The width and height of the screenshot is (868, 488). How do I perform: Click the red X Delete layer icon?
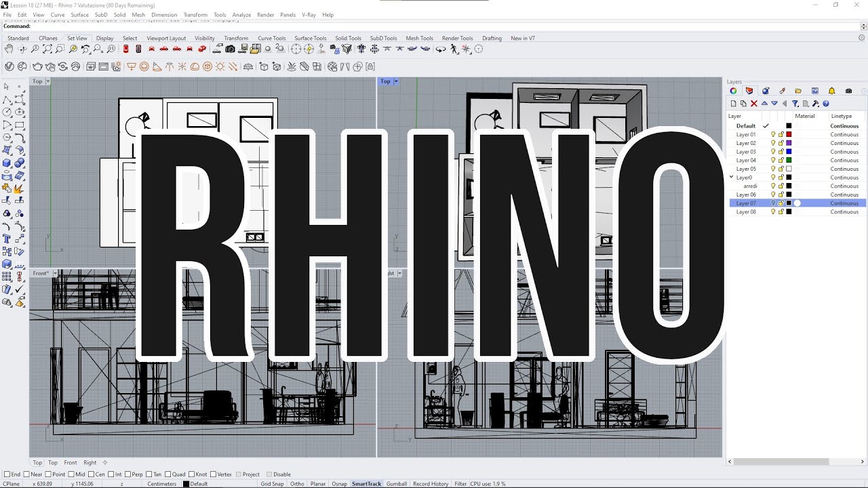753,104
